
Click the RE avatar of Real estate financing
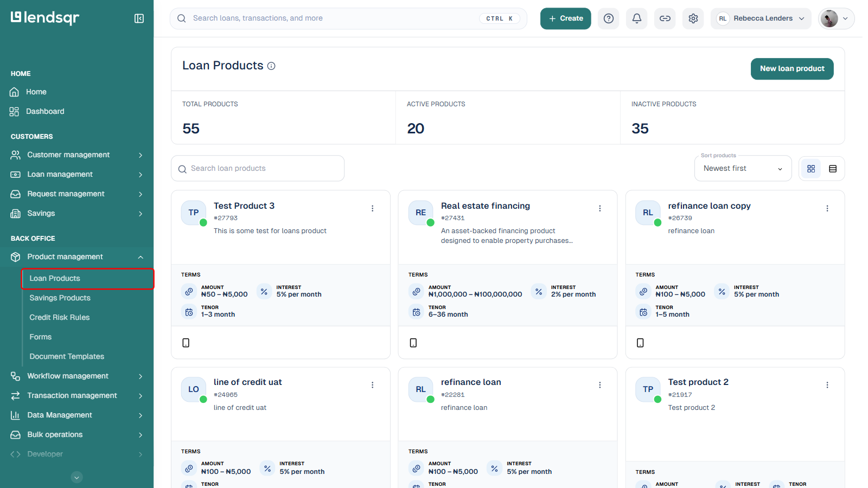(421, 213)
